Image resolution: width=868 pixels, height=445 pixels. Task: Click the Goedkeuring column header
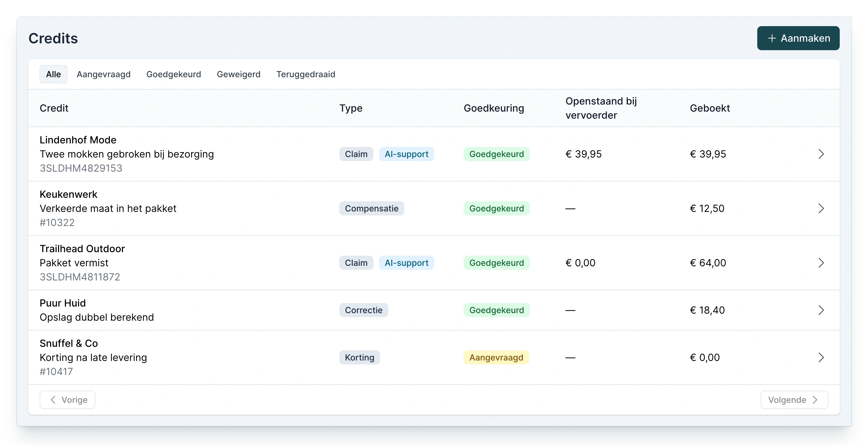[494, 108]
